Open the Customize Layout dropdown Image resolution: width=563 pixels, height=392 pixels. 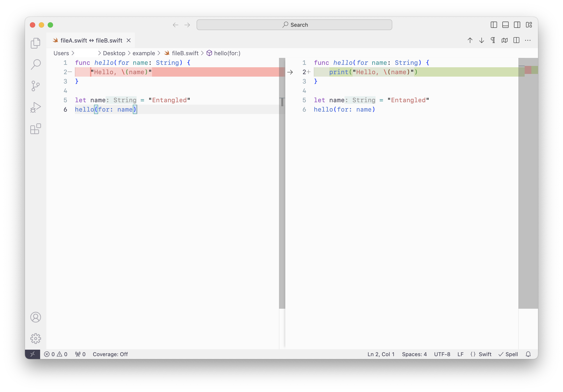(529, 25)
